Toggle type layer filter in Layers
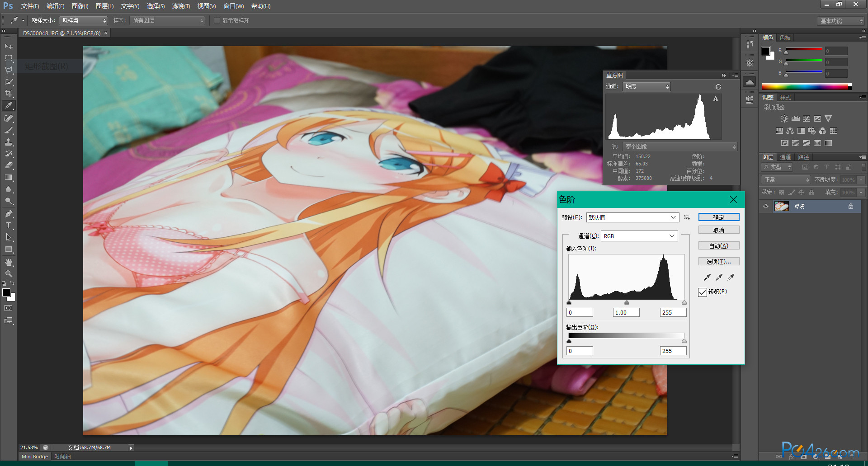Image resolution: width=868 pixels, height=466 pixels. pyautogui.click(x=827, y=167)
